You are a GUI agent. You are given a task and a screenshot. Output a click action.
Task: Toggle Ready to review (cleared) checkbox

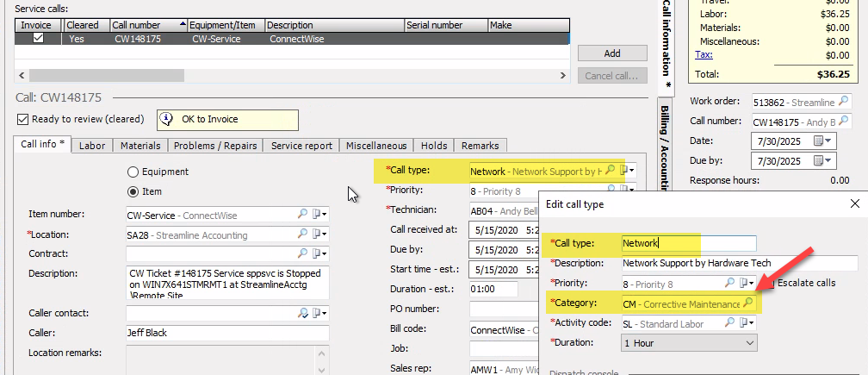pyautogui.click(x=22, y=119)
